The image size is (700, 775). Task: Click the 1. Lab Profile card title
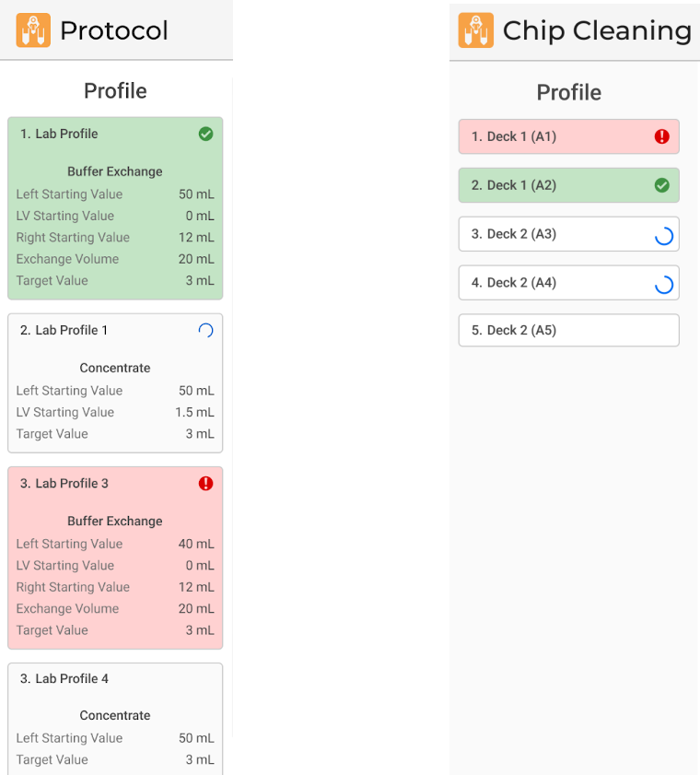point(59,135)
